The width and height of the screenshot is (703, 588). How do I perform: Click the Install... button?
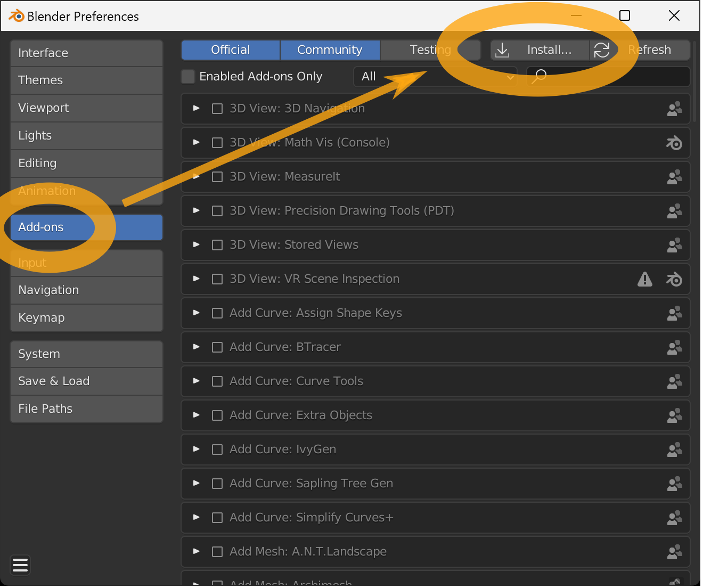[540, 50]
